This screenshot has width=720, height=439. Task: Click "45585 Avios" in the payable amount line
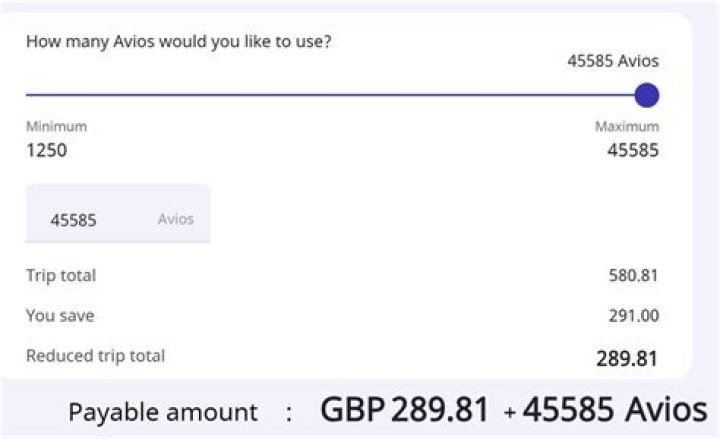615,410
